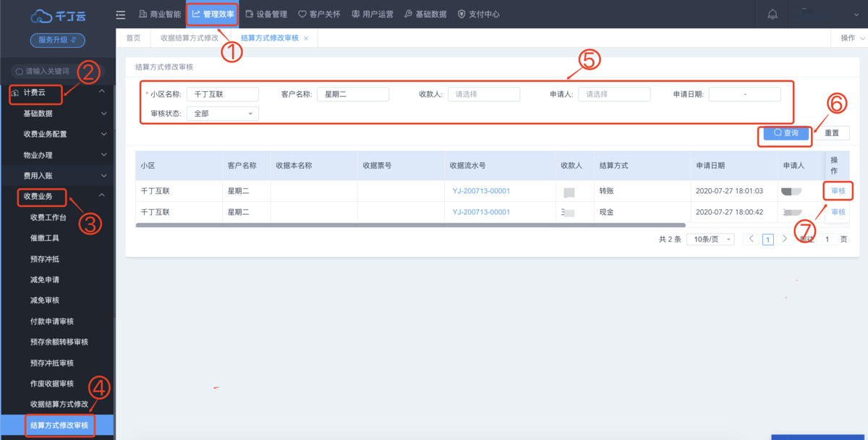Open the 支付中心 top menu
The width and height of the screenshot is (868, 440).
[x=478, y=14]
